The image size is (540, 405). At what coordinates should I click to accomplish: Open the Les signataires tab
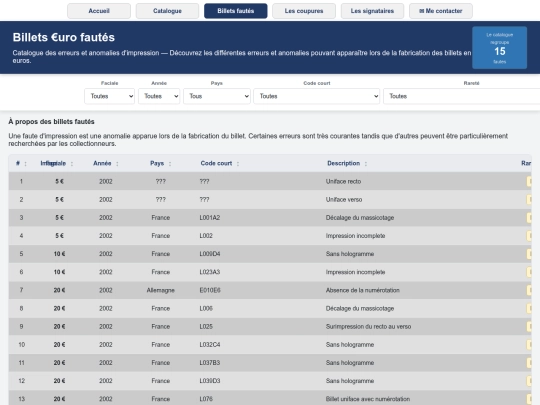point(372,11)
